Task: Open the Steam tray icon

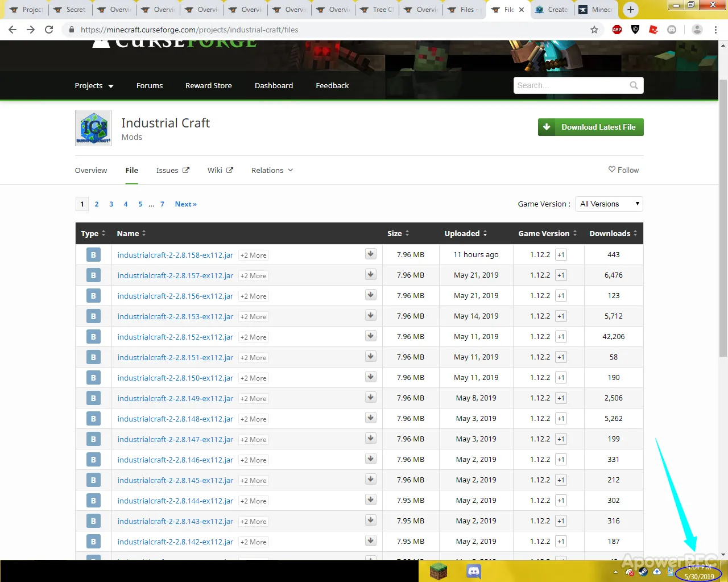Action: coord(643,572)
